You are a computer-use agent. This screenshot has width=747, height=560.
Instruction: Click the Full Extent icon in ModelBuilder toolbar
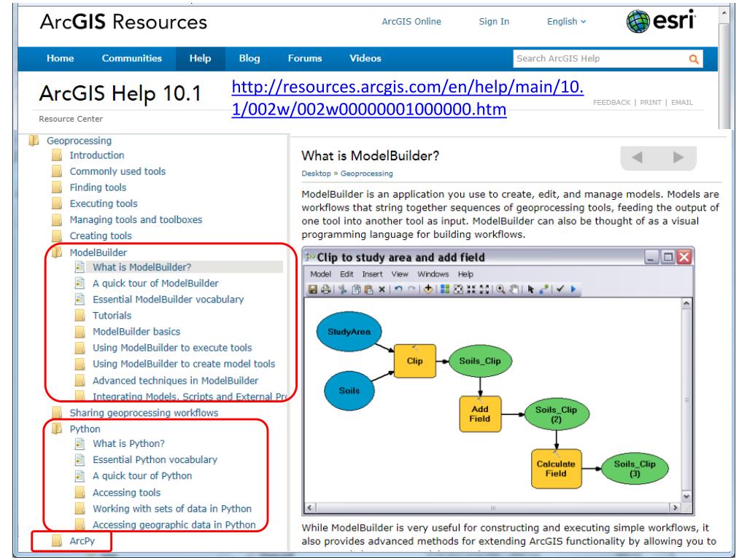tap(458, 289)
